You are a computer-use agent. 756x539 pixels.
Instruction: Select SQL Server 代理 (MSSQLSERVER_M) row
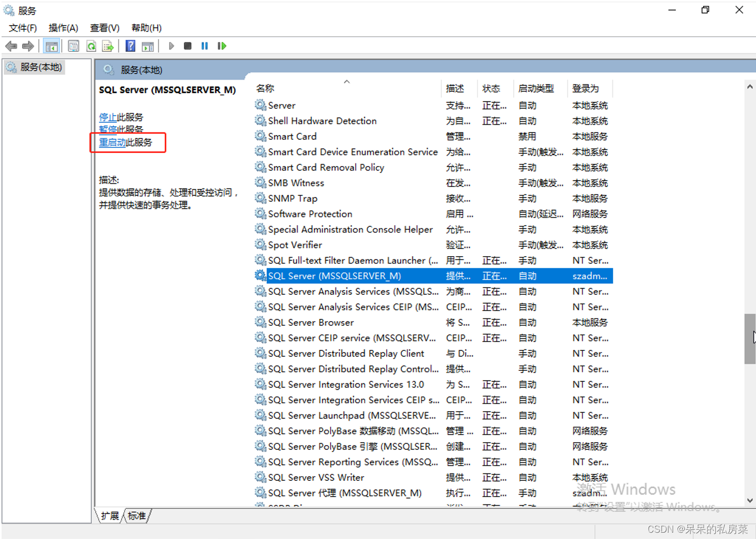(x=433, y=493)
